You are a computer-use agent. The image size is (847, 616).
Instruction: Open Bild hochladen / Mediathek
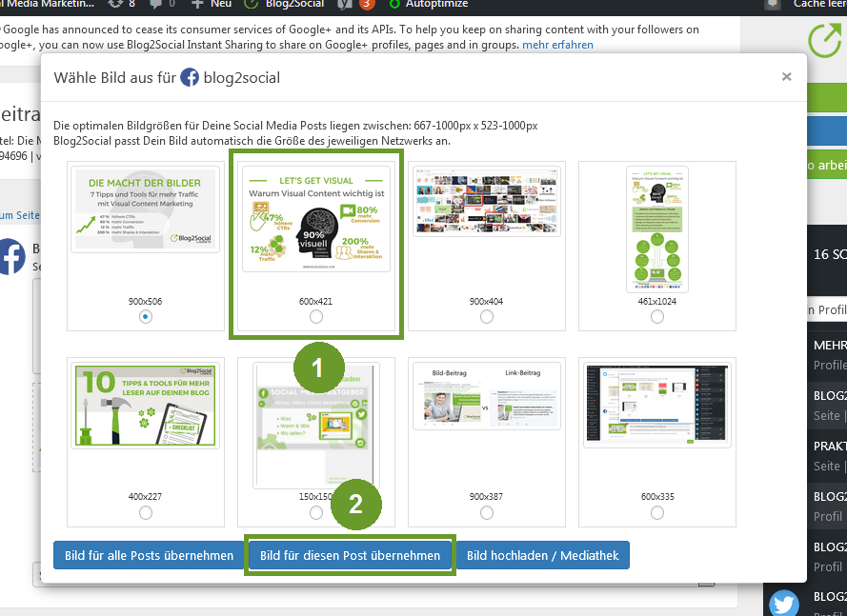(543, 555)
